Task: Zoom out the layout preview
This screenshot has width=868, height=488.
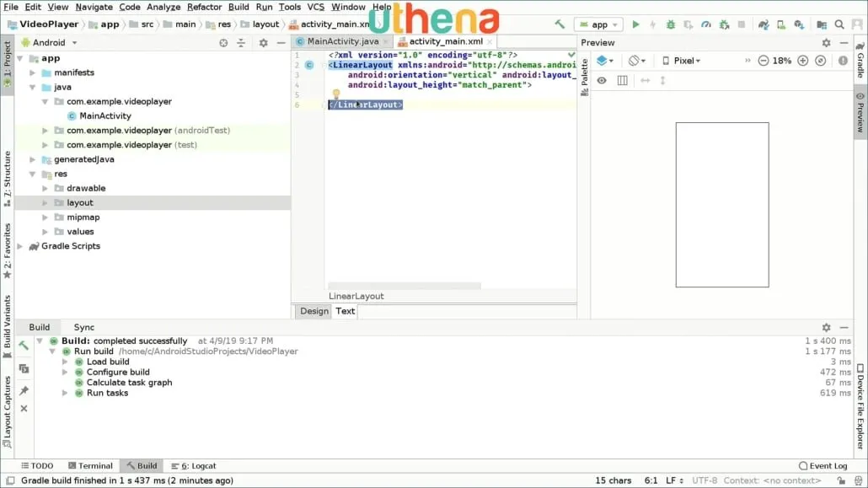Action: pyautogui.click(x=764, y=61)
